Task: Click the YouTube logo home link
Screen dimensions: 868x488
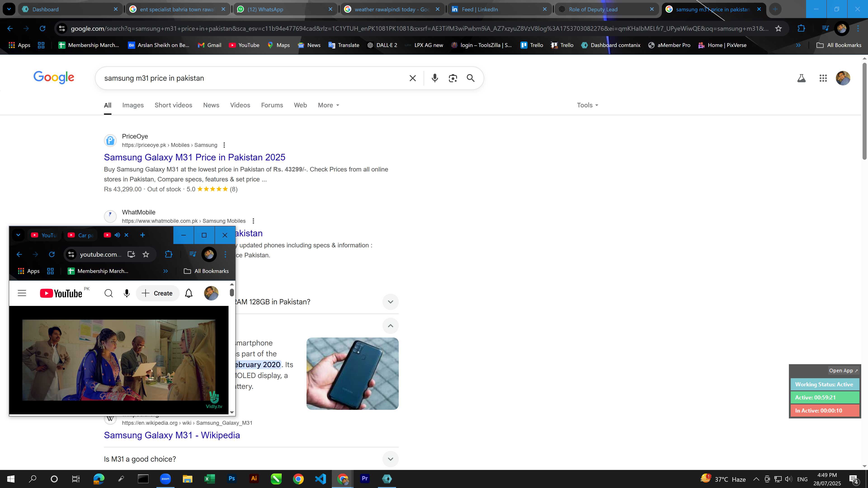Action: tap(61, 294)
